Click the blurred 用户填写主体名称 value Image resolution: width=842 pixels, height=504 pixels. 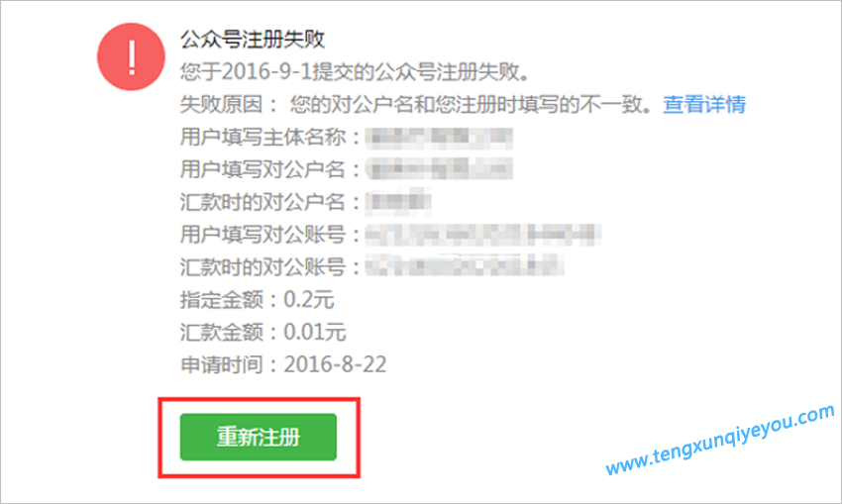coord(439,138)
